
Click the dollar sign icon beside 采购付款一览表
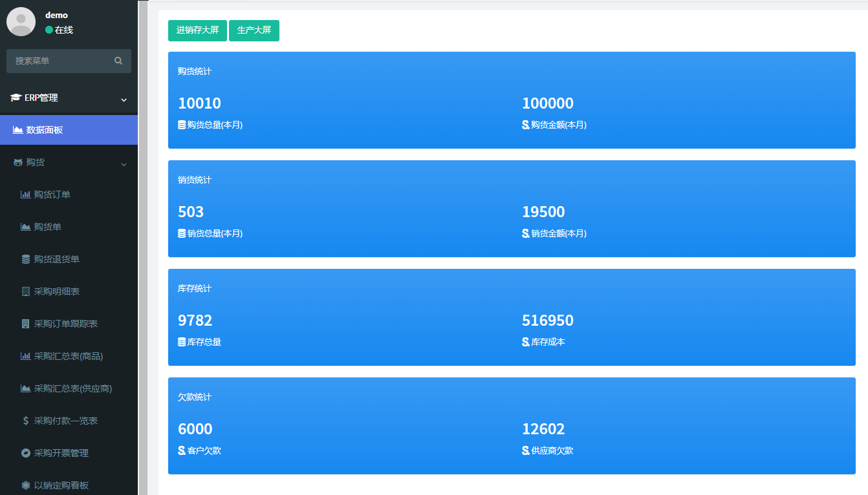click(25, 421)
